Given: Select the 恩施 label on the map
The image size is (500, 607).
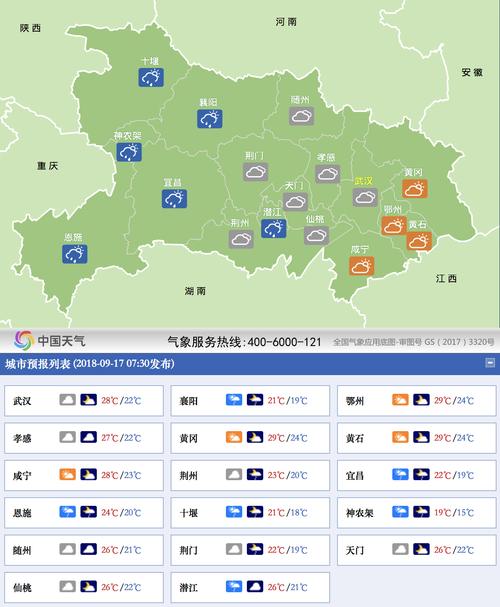Looking at the screenshot, I should (x=73, y=237).
